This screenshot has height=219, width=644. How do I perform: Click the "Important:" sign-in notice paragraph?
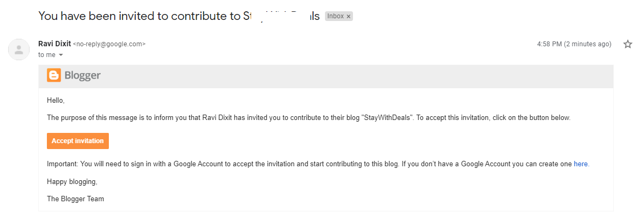[x=269, y=164]
